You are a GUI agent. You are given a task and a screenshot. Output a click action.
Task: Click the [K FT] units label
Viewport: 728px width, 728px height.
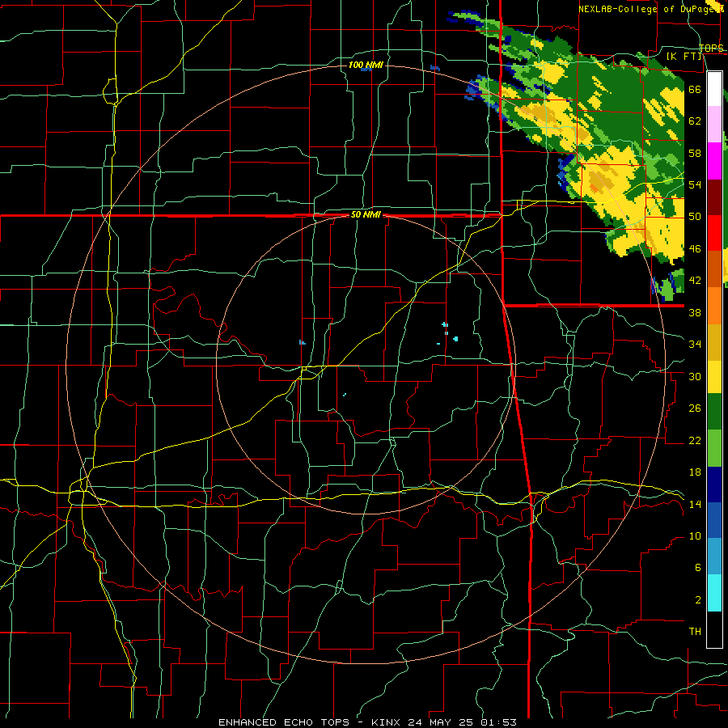(x=684, y=57)
